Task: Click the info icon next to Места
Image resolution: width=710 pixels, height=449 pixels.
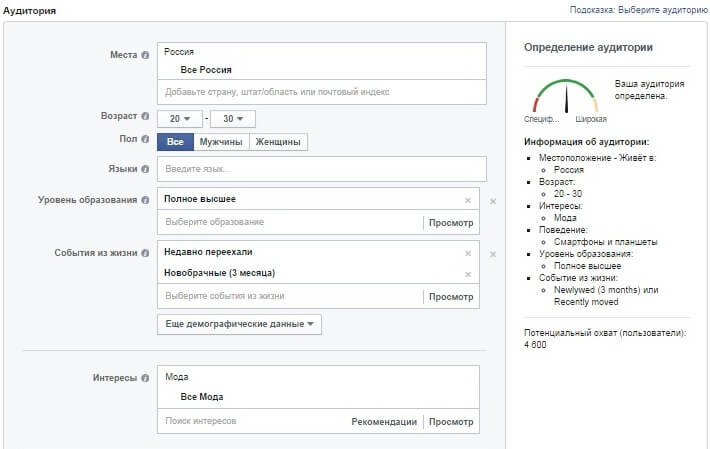Action: point(146,55)
